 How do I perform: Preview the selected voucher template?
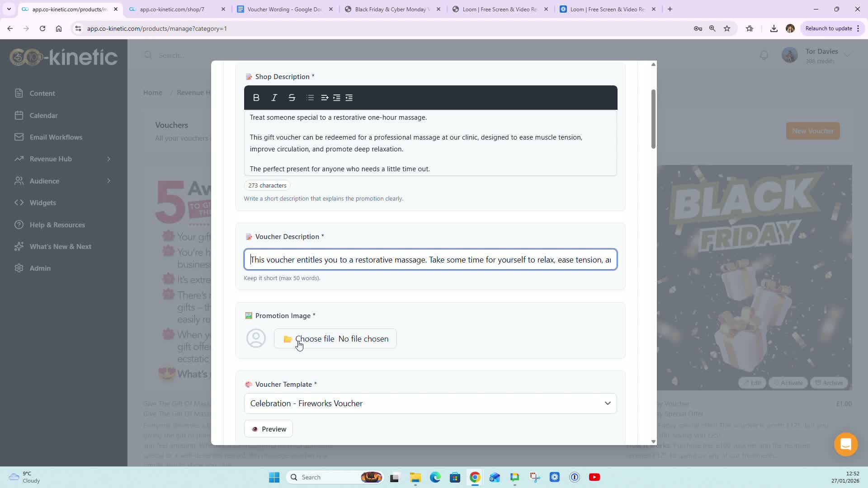269,429
